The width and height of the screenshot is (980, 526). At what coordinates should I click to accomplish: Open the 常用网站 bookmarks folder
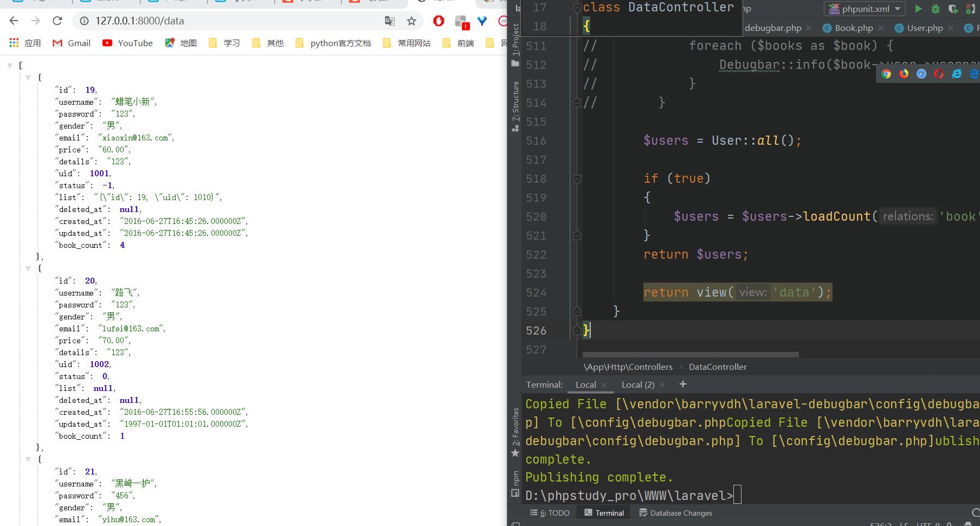407,43
